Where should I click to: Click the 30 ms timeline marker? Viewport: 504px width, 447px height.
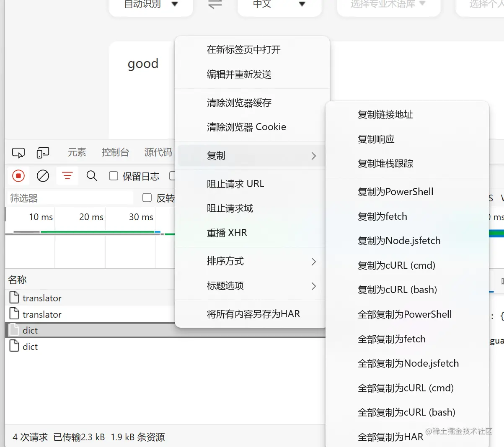(141, 217)
